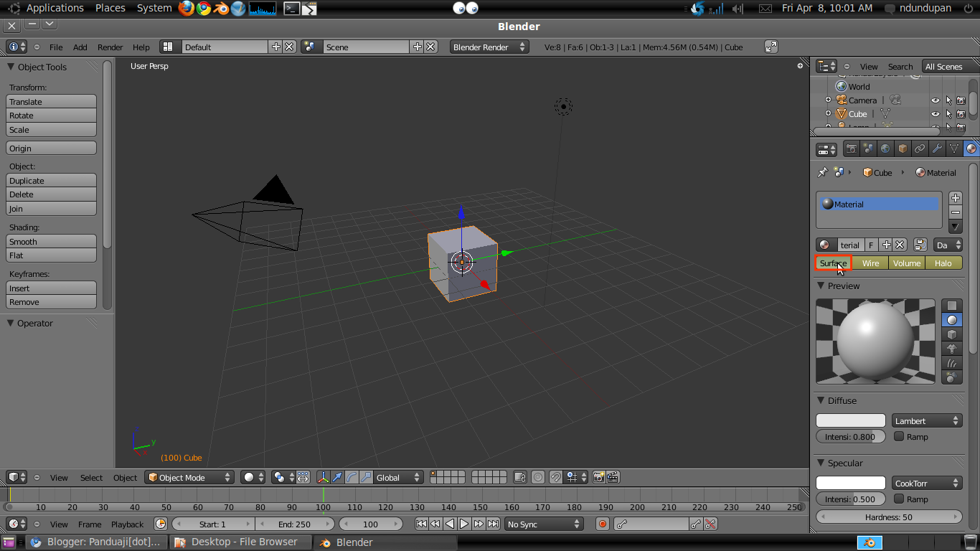Click the Origin button
This screenshot has width=980, height=551.
pyautogui.click(x=51, y=148)
